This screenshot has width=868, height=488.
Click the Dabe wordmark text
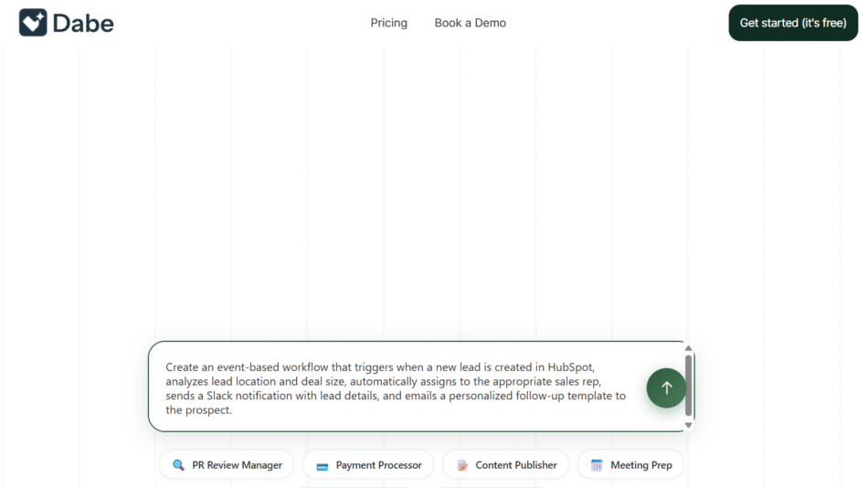pyautogui.click(x=83, y=24)
